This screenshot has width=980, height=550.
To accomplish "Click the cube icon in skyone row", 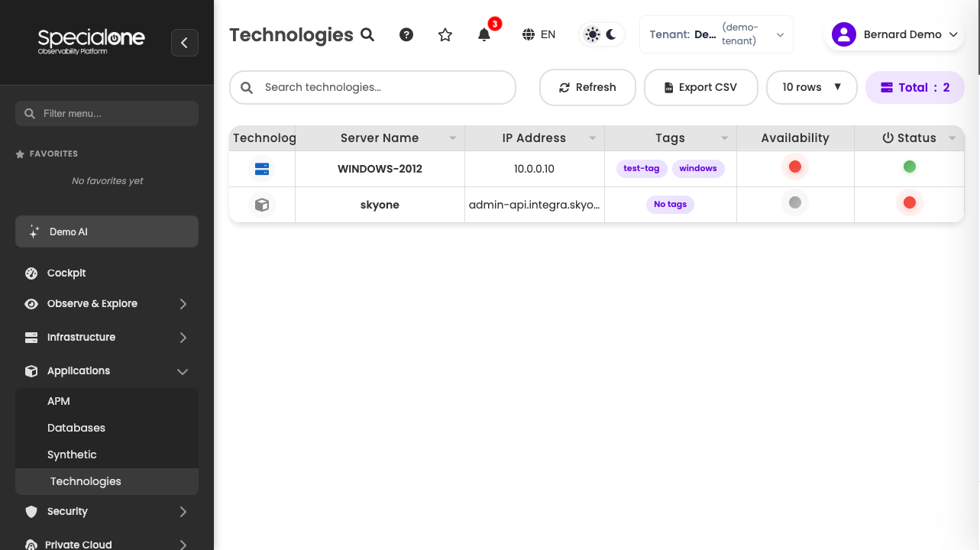I will [262, 205].
